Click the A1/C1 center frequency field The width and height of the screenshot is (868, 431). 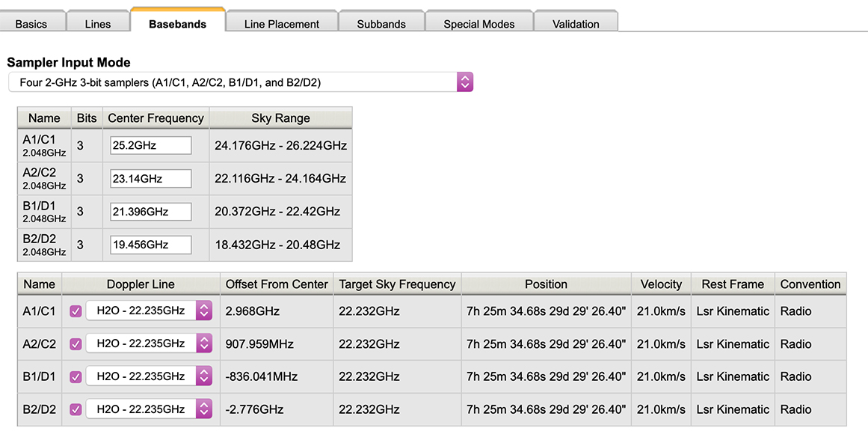click(150, 146)
